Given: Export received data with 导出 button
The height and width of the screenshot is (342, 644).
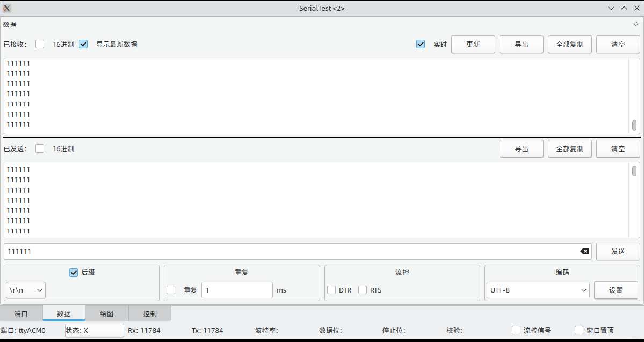Looking at the screenshot, I should [522, 45].
